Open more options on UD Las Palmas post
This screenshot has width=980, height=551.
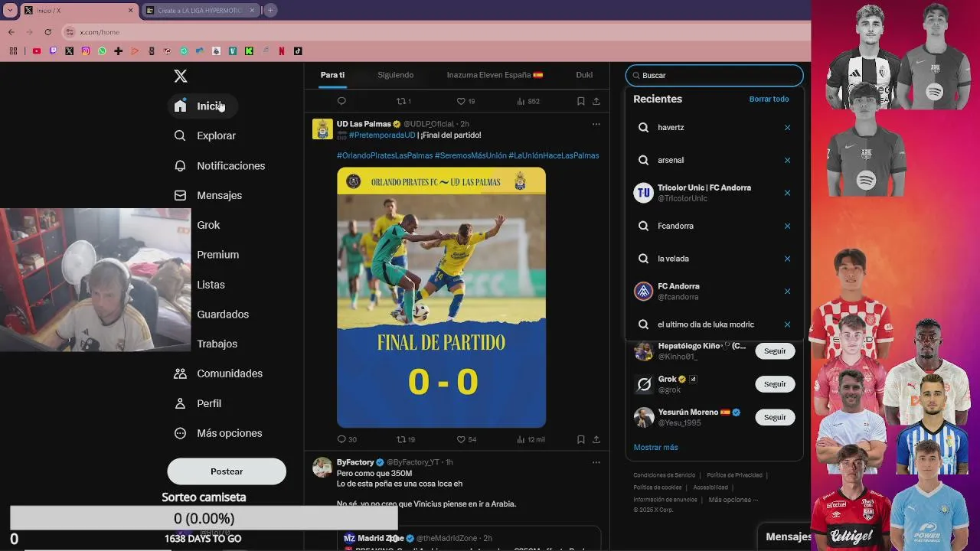coord(596,124)
